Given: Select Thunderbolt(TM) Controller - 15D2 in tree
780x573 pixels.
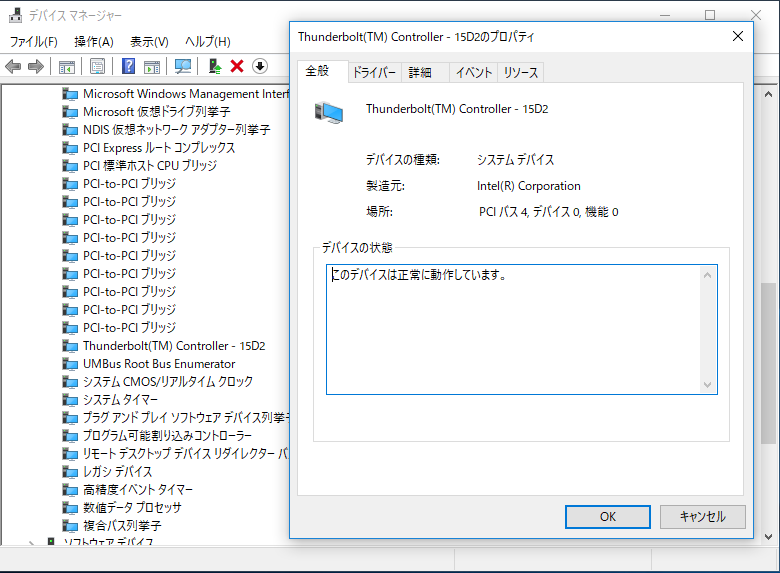Looking at the screenshot, I should point(174,346).
